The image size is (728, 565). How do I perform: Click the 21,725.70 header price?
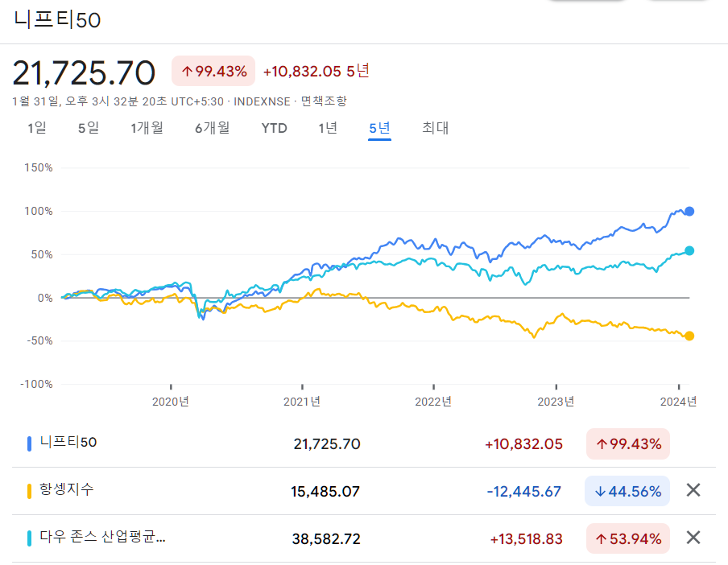click(84, 72)
